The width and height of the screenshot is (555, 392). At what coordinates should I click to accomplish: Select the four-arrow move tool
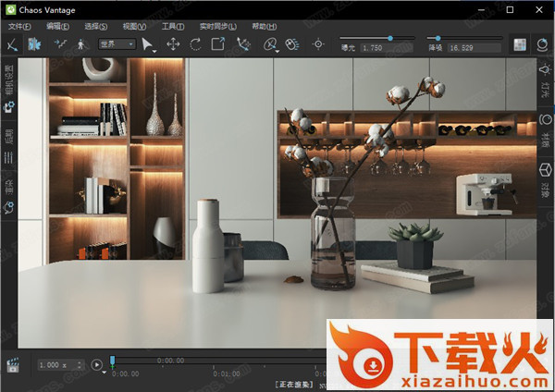tap(173, 44)
